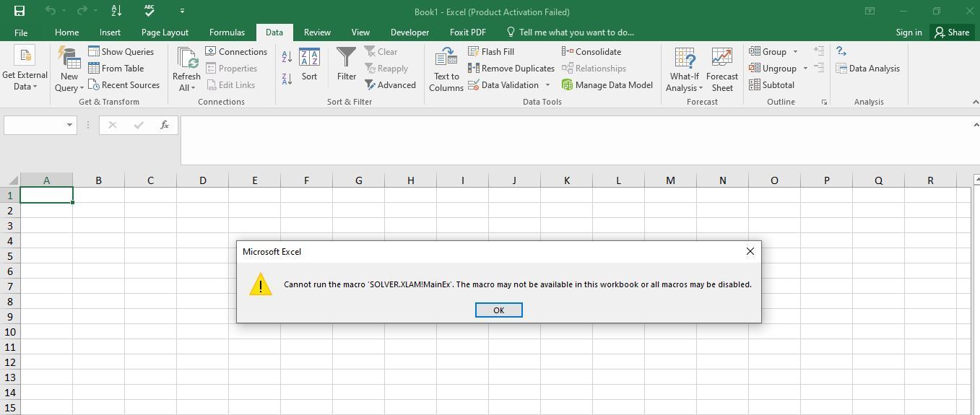Close the Microsoft Excel error dialog
This screenshot has height=415, width=980.
(x=750, y=251)
